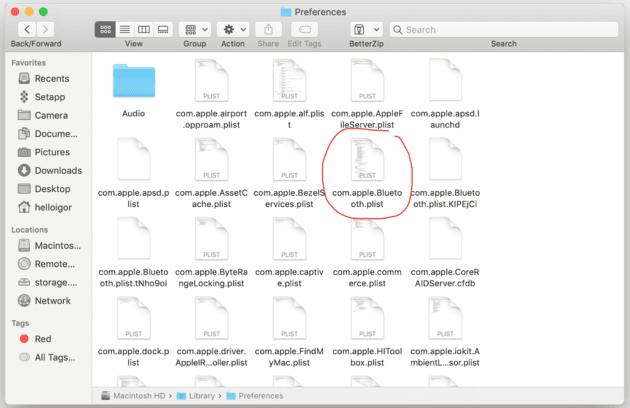Open the Group sorting dropdown

tap(194, 30)
